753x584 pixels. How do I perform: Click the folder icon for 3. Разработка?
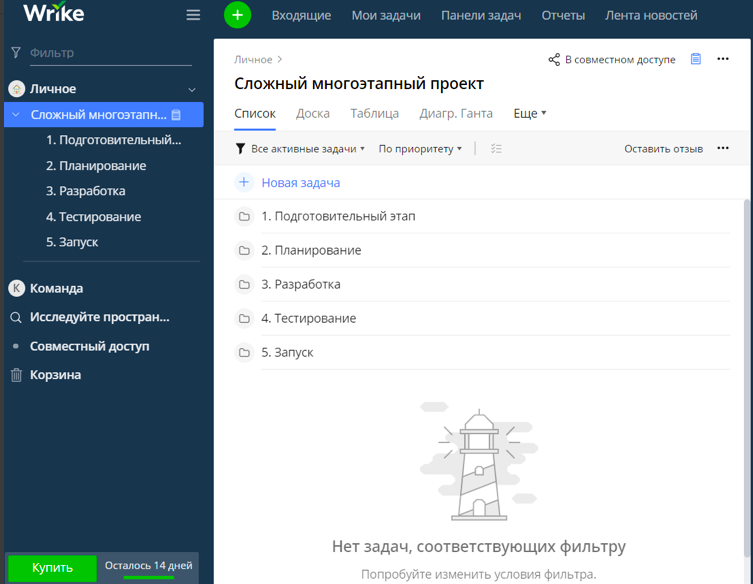click(244, 285)
